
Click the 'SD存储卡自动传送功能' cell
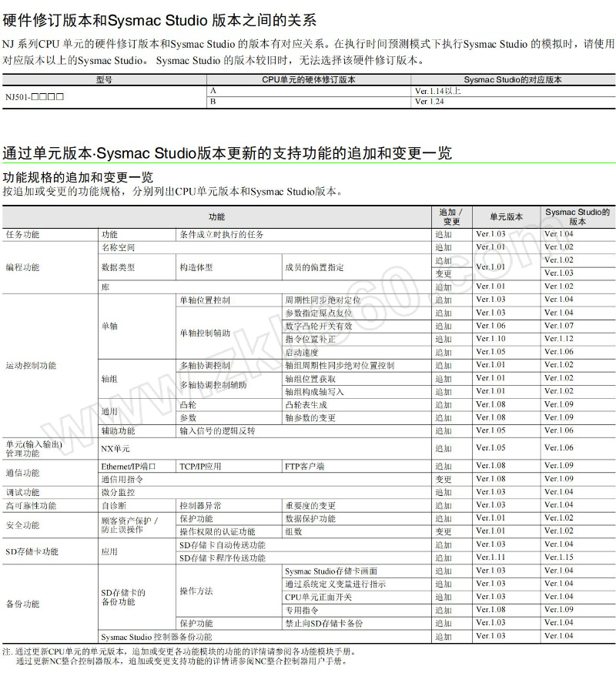(x=223, y=545)
